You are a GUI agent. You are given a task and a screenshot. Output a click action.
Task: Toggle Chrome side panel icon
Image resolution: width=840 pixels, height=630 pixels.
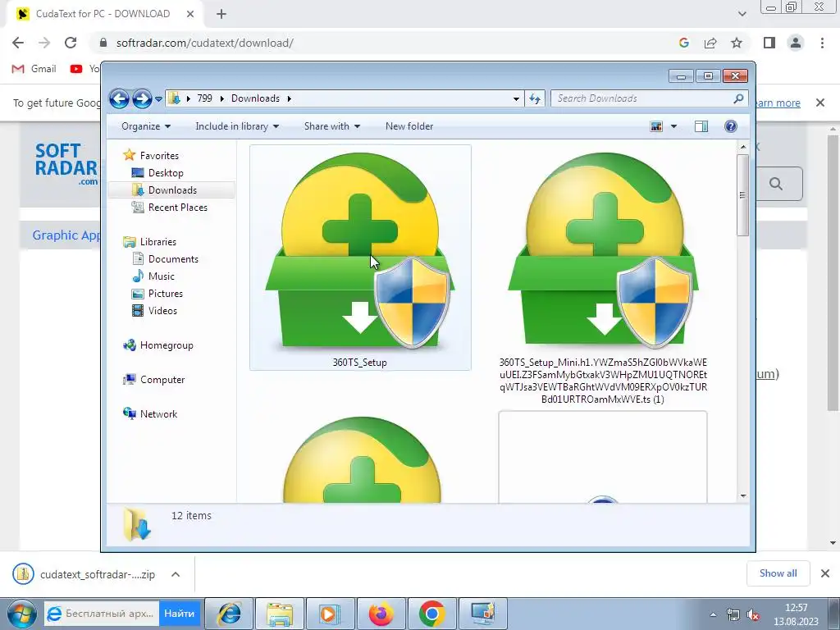(x=769, y=43)
